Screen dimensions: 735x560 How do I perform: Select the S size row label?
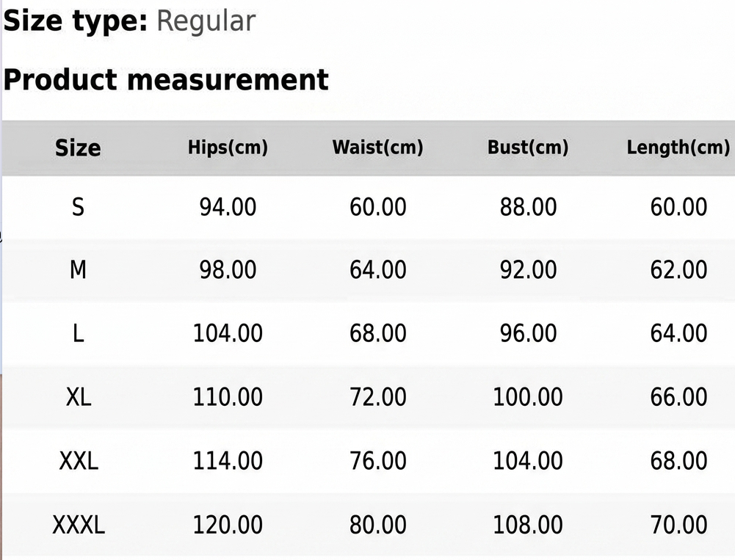pyautogui.click(x=78, y=208)
